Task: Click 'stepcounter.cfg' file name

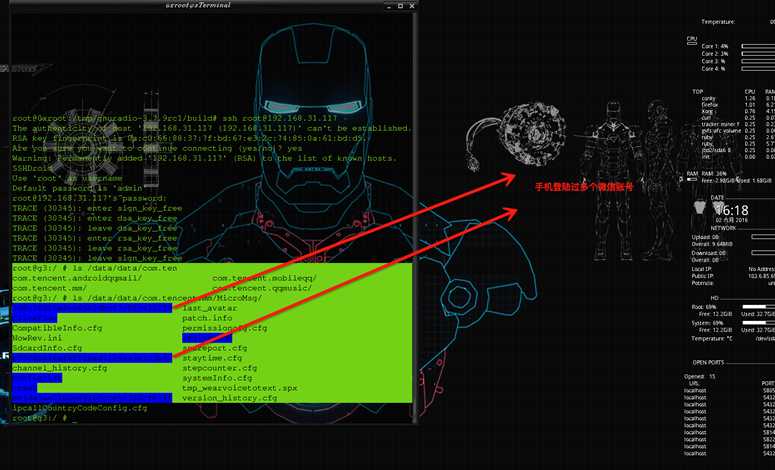Action: 219,368
